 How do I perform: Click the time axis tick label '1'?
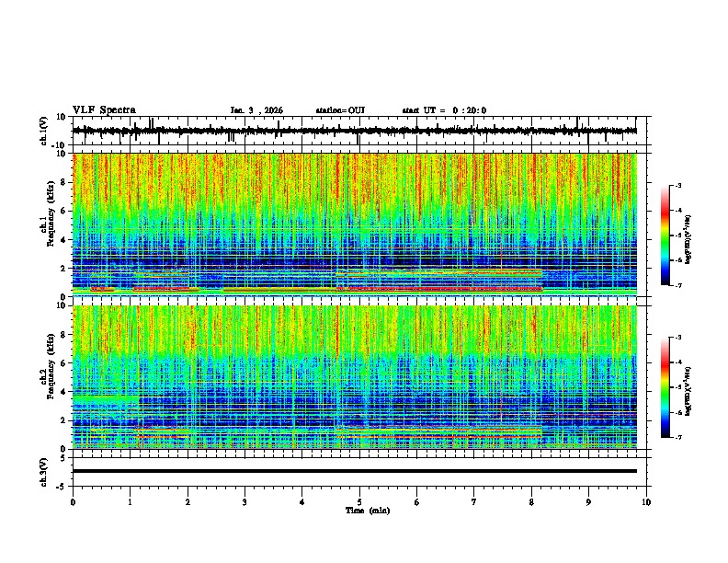(x=131, y=502)
